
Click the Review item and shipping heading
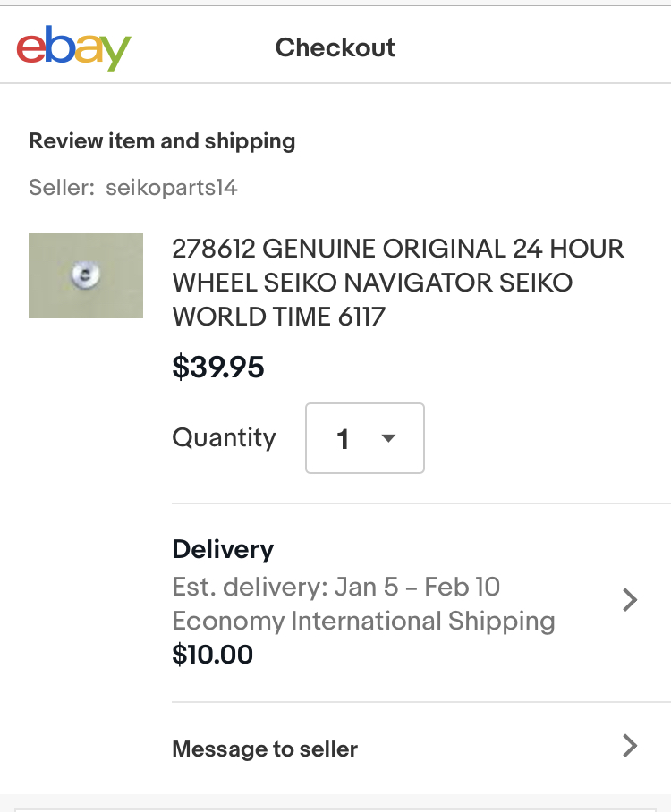pyautogui.click(x=162, y=140)
